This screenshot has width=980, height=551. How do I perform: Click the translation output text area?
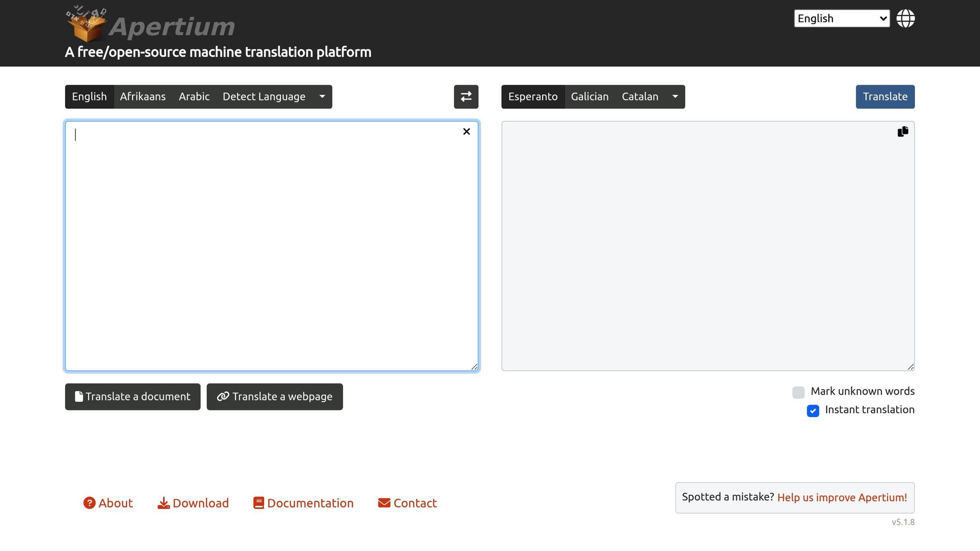pyautogui.click(x=708, y=246)
